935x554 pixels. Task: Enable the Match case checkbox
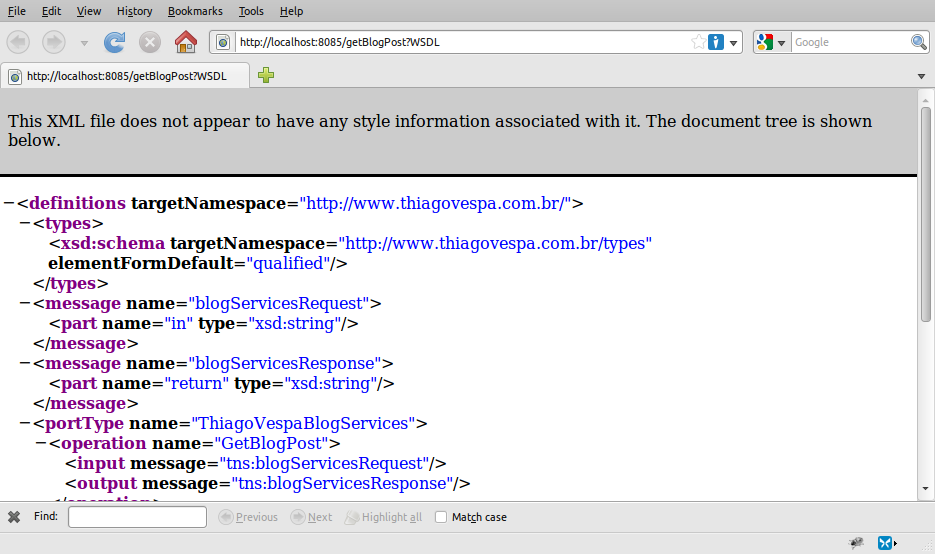(441, 517)
